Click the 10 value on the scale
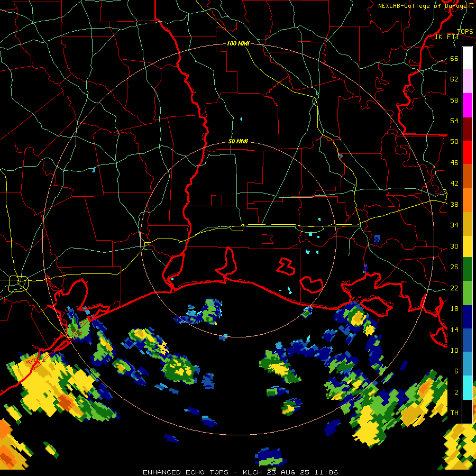476x476 pixels. pyautogui.click(x=454, y=351)
